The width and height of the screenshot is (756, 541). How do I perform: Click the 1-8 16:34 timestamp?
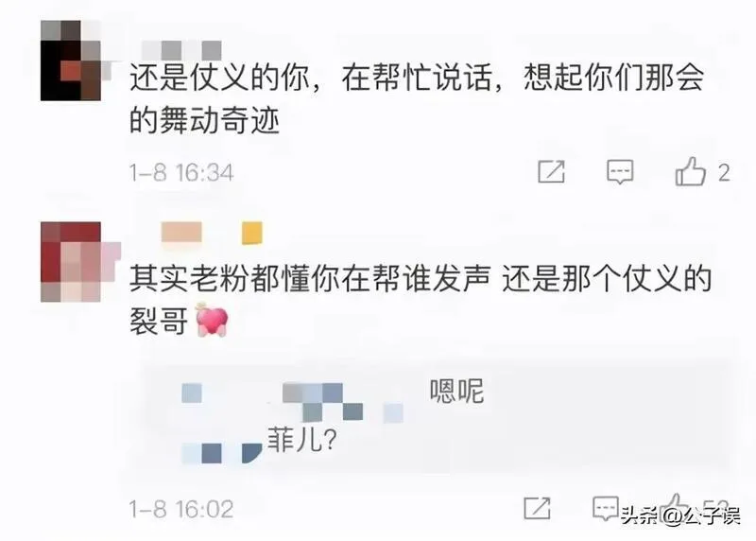point(180,173)
